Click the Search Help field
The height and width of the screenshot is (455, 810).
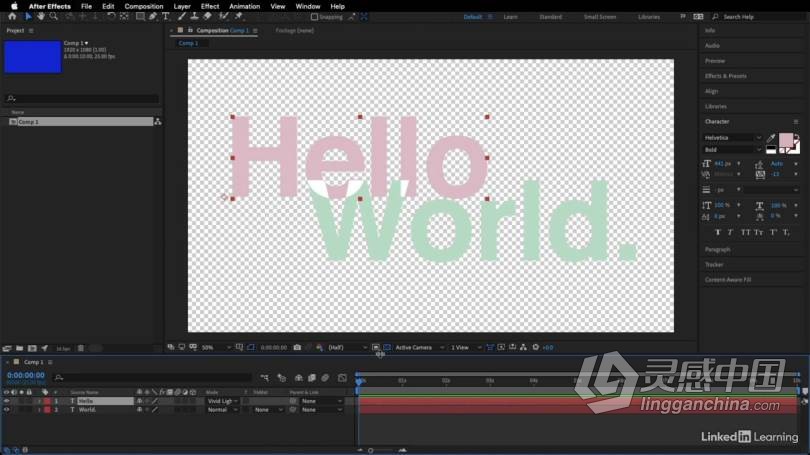[x=759, y=17]
